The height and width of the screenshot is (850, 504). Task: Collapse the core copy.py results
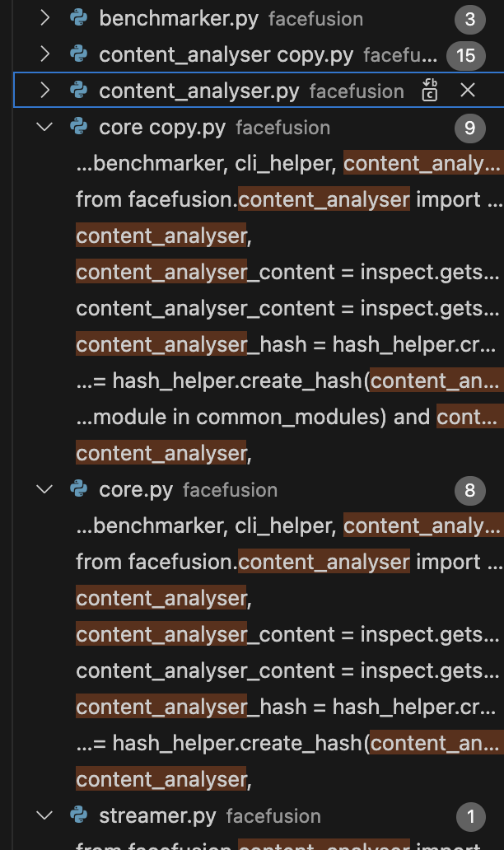pos(45,127)
